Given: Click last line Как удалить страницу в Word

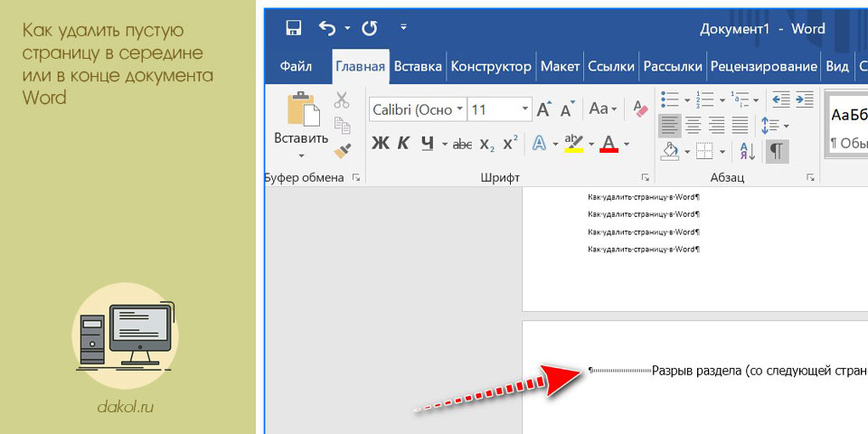Looking at the screenshot, I should [x=644, y=250].
